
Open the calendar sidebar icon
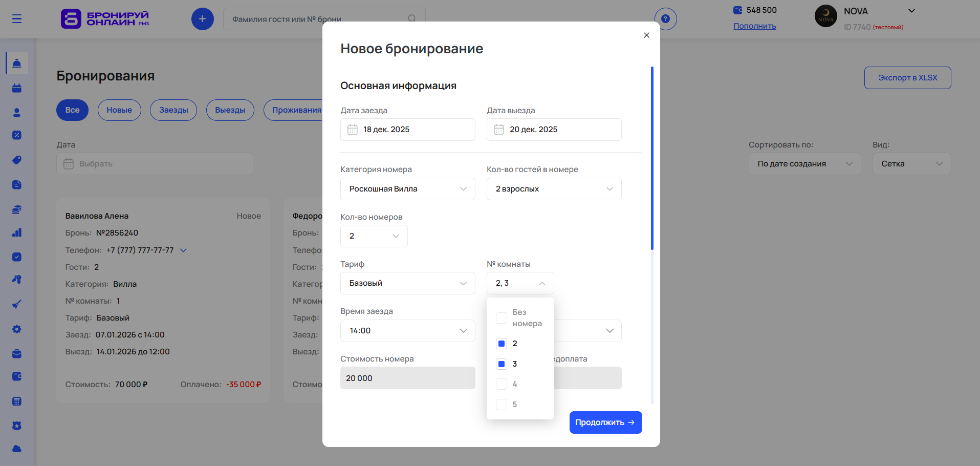pyautogui.click(x=17, y=88)
